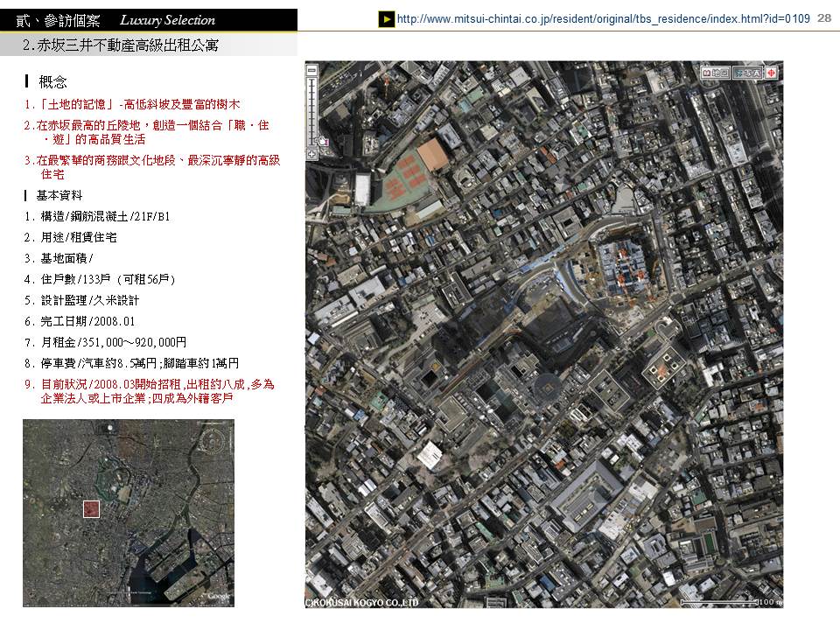Screen dimensions: 840x630
Task: Click the 基本資料 section heading
Action: click(x=59, y=194)
